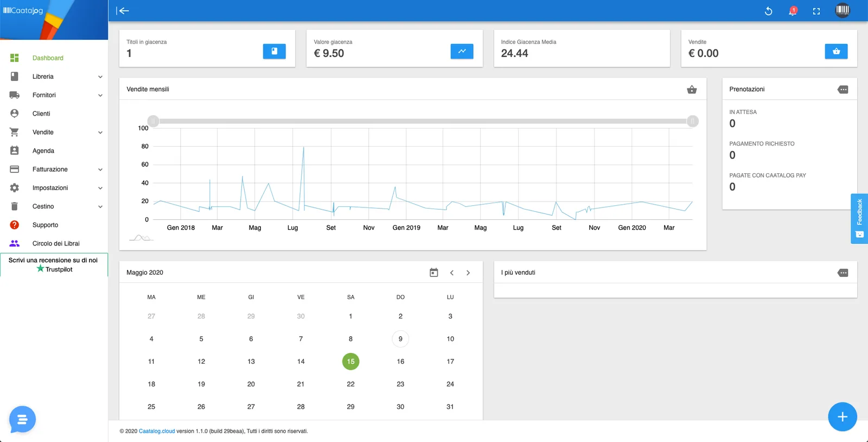Image resolution: width=868 pixels, height=442 pixels.
Task: Expand the Fatturazione menu
Action: pyautogui.click(x=54, y=169)
